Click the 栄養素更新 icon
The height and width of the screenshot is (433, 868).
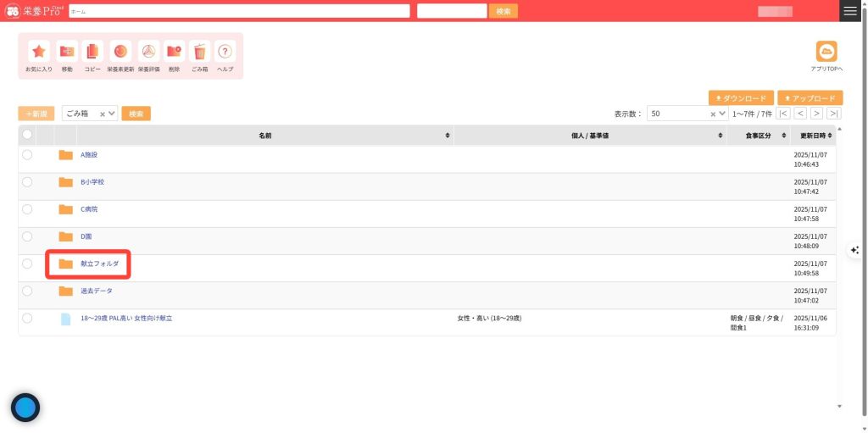(x=120, y=52)
